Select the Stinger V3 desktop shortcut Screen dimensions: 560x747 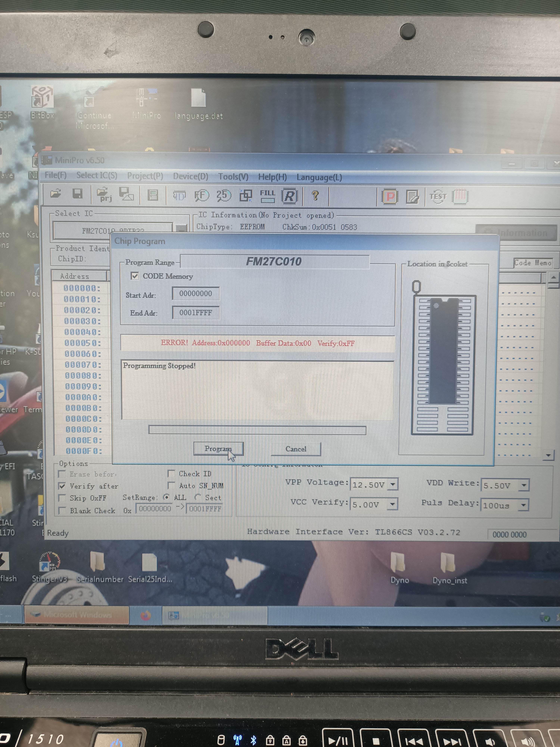50,567
